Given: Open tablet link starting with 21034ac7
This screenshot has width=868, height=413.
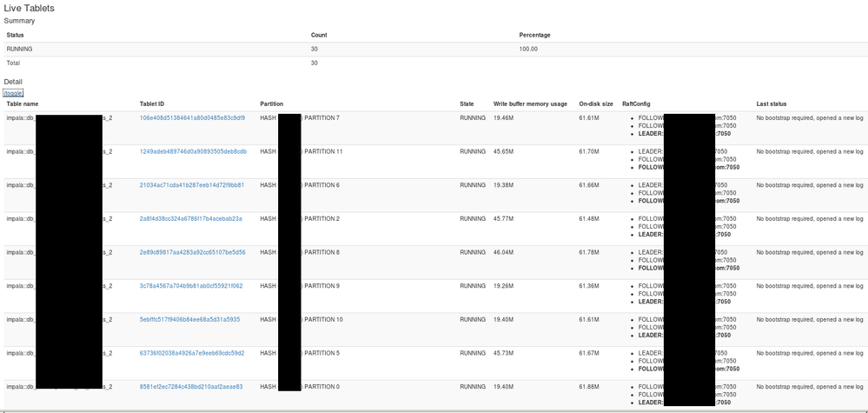Looking at the screenshot, I should click(x=191, y=185).
